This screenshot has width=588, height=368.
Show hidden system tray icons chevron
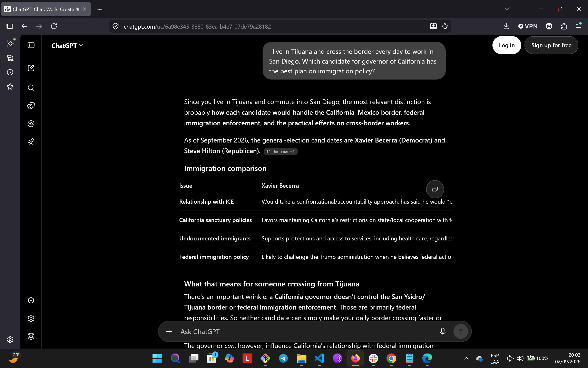(x=466, y=358)
